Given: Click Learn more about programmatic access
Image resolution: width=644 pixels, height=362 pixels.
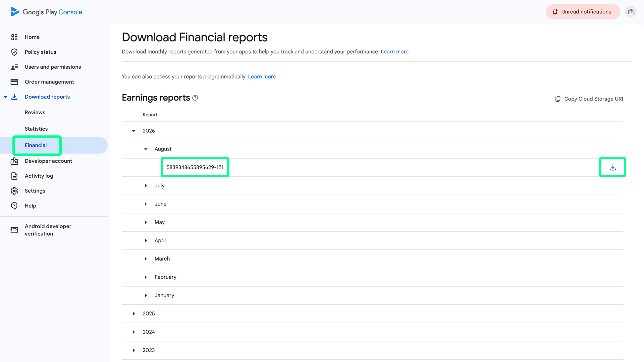Looking at the screenshot, I should coord(262,77).
